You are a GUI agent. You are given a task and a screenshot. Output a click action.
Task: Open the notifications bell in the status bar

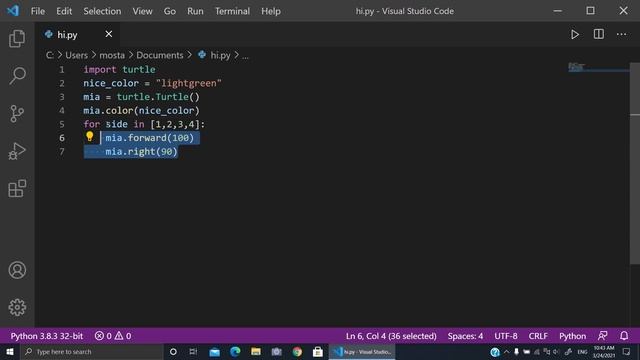click(x=624, y=336)
